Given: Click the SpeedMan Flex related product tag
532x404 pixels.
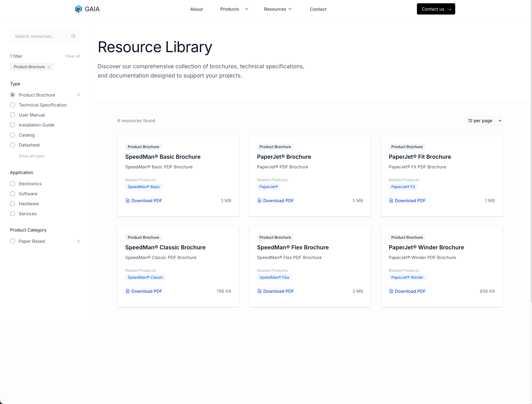Looking at the screenshot, I should 274,277.
